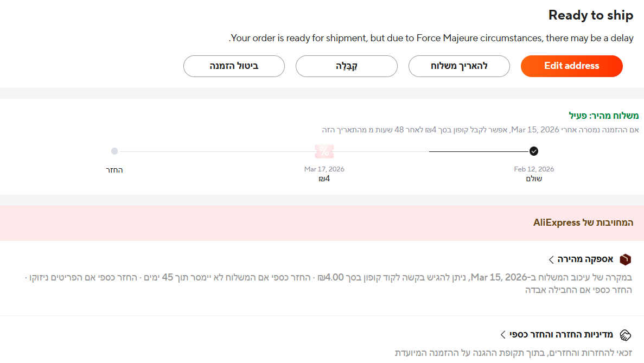Click the ₪4 label under the coupon icon
644x363 pixels.
[x=324, y=179]
